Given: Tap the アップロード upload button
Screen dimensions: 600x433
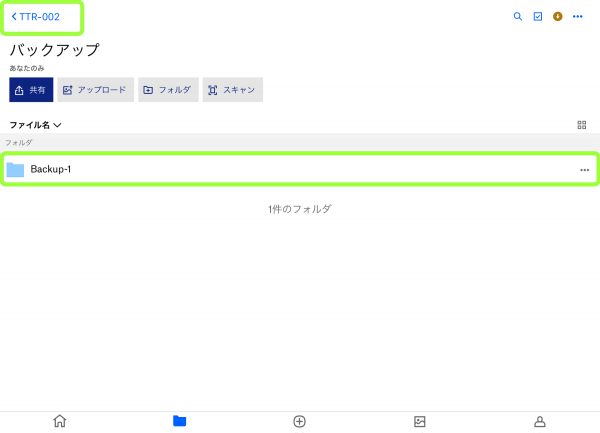Looking at the screenshot, I should tap(95, 90).
